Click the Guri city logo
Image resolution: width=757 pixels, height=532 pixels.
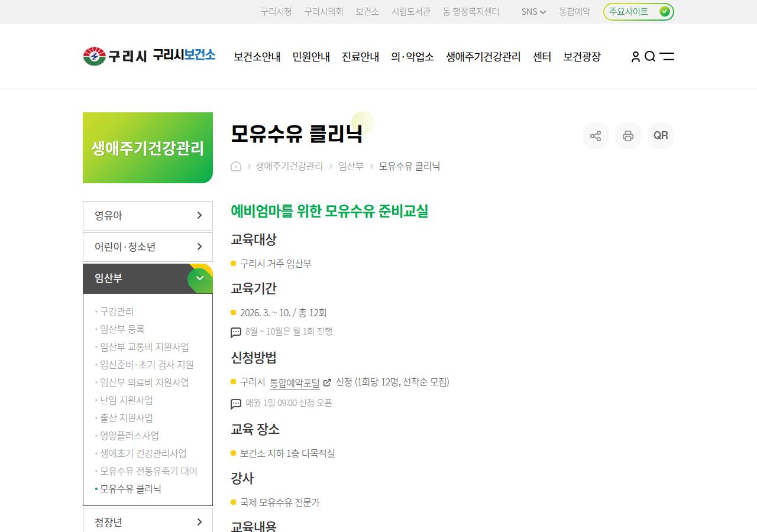click(x=115, y=56)
